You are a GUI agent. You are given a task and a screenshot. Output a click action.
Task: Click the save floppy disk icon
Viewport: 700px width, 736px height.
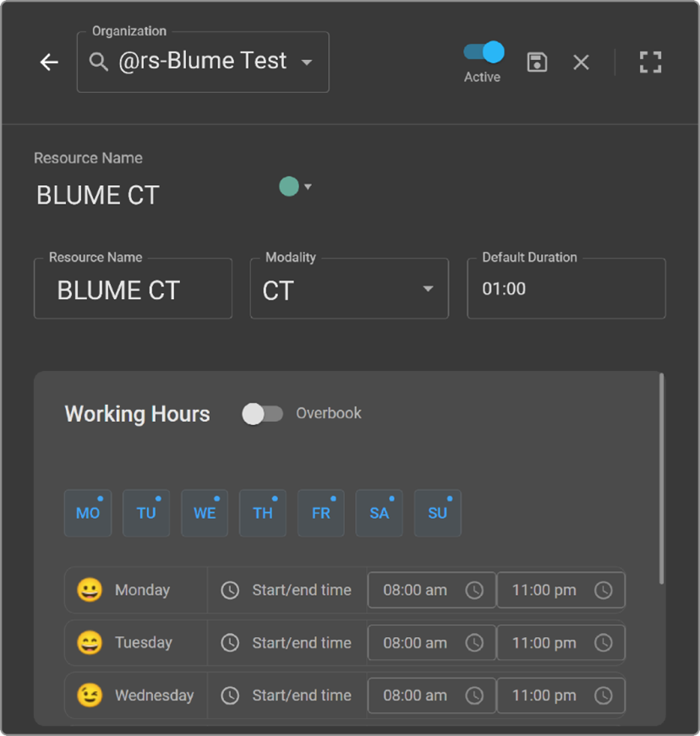[537, 62]
